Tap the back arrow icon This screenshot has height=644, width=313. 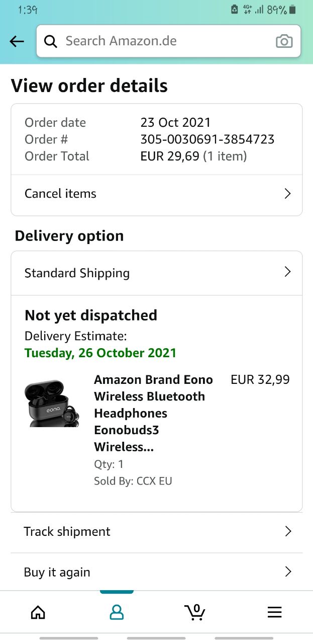pyautogui.click(x=17, y=41)
